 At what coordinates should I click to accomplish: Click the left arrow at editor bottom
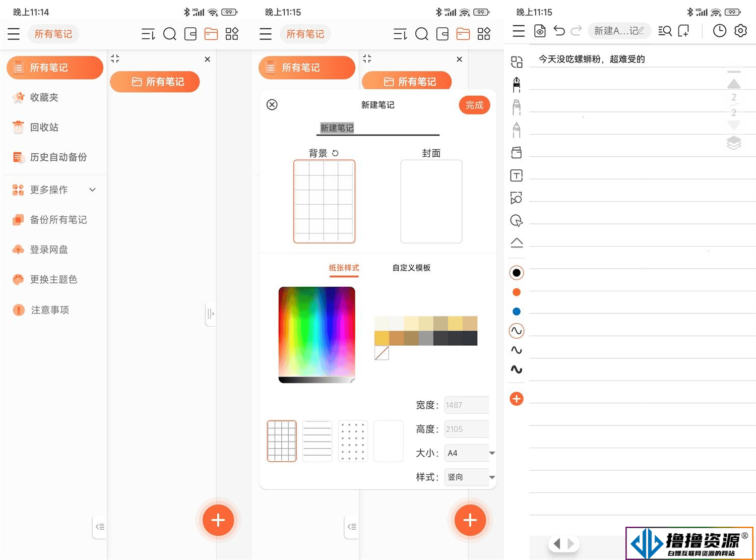click(557, 544)
